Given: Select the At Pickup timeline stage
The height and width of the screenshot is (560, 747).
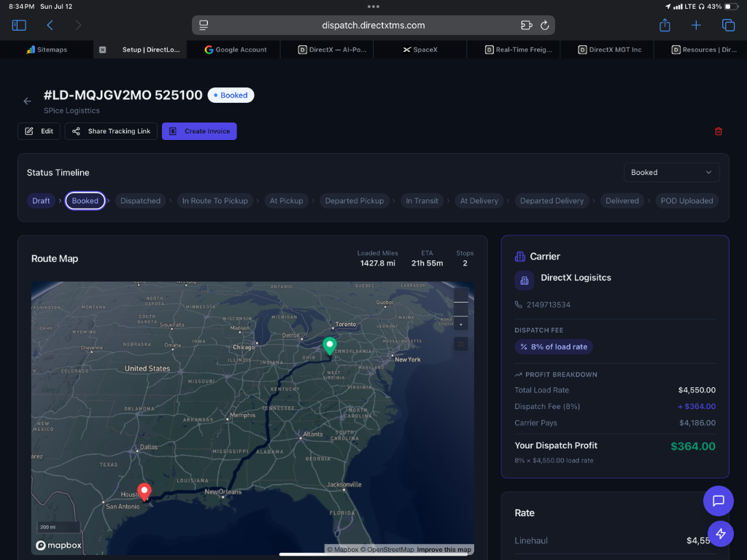Looking at the screenshot, I should pyautogui.click(x=286, y=201).
